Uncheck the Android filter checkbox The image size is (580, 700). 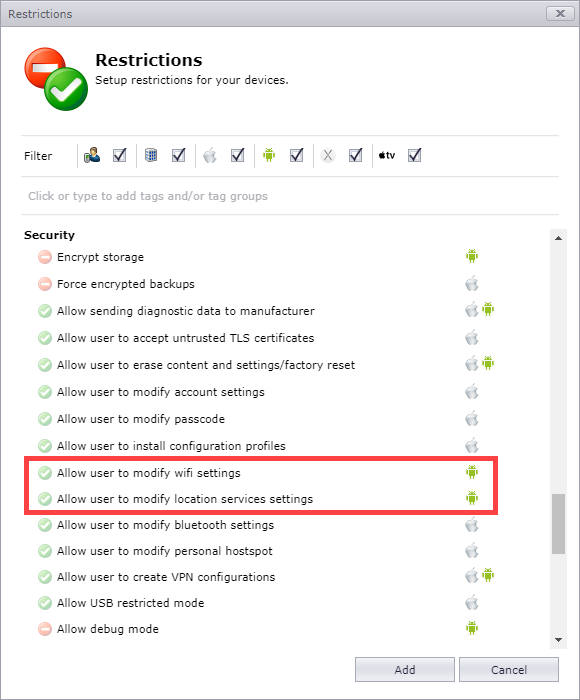click(296, 155)
